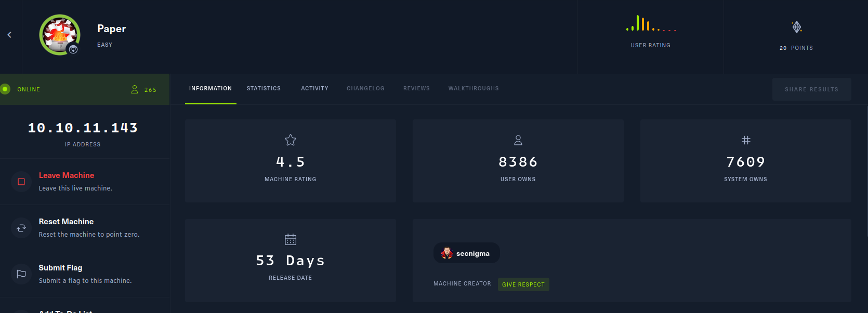Open the Reviews tab

tap(416, 89)
